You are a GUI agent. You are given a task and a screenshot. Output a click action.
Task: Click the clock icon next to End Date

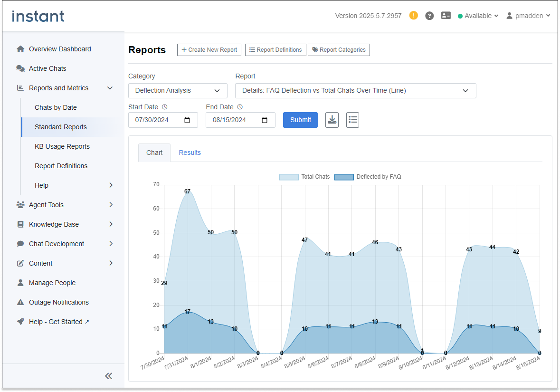click(x=240, y=107)
